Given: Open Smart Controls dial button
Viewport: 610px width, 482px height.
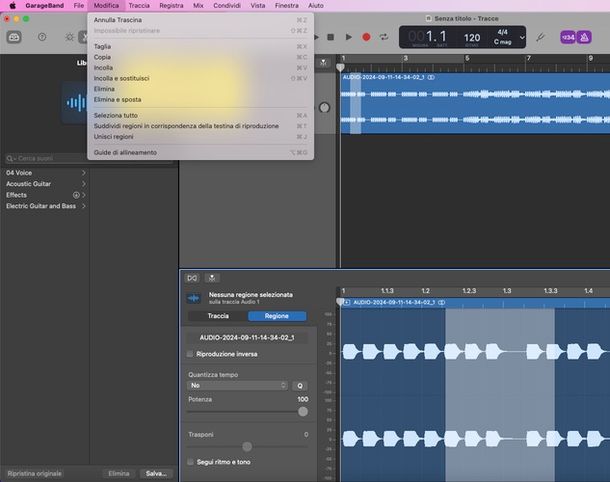Looking at the screenshot, I should [70, 37].
